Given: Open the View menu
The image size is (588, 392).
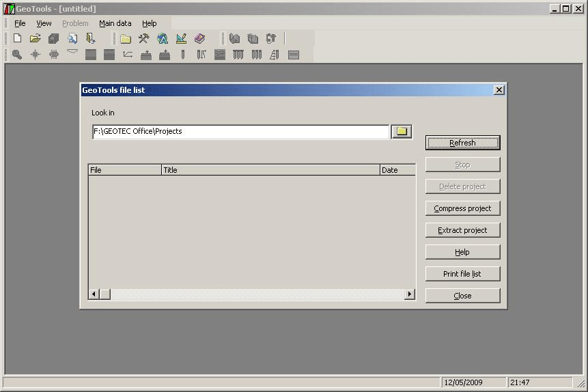Looking at the screenshot, I should 44,23.
